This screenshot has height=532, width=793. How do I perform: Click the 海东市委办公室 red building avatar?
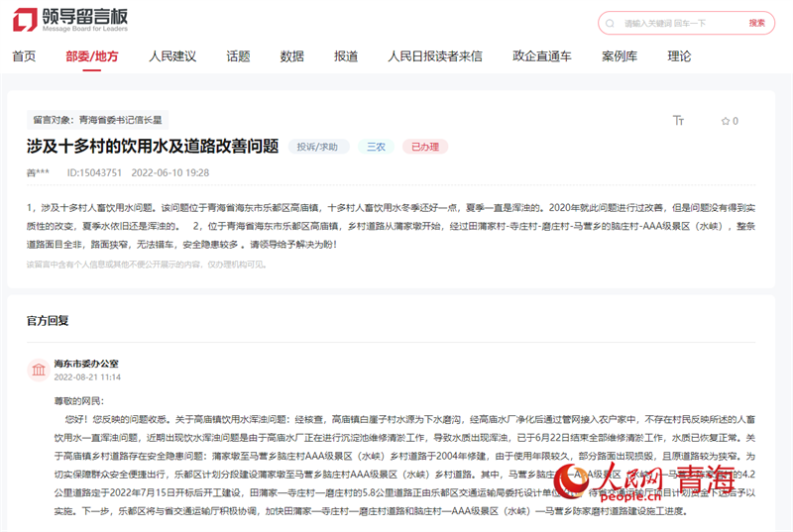click(x=38, y=371)
